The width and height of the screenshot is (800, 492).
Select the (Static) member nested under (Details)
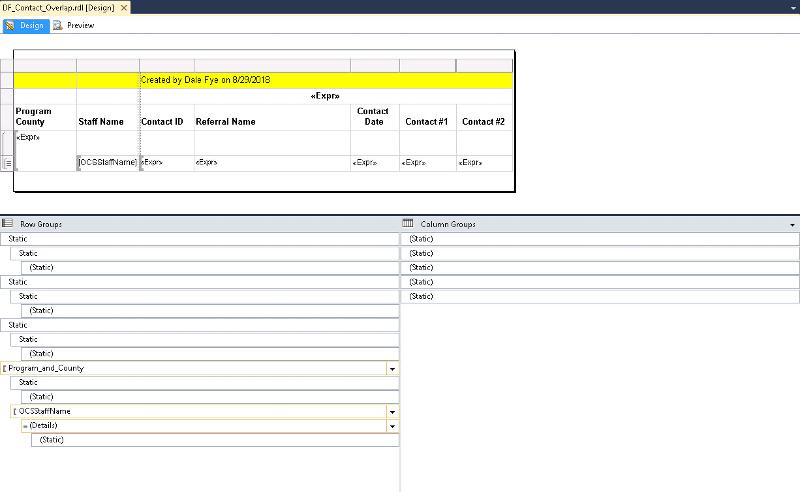[x=215, y=440]
